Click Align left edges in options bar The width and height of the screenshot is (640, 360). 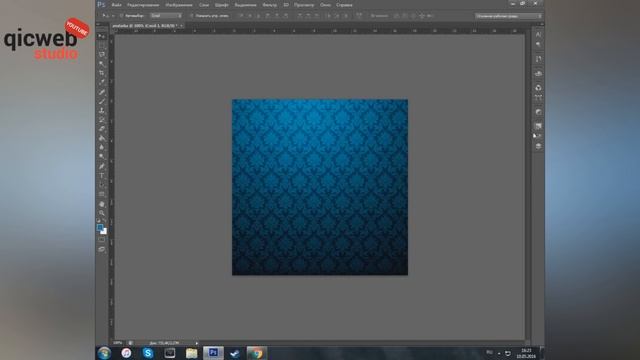(x=268, y=16)
